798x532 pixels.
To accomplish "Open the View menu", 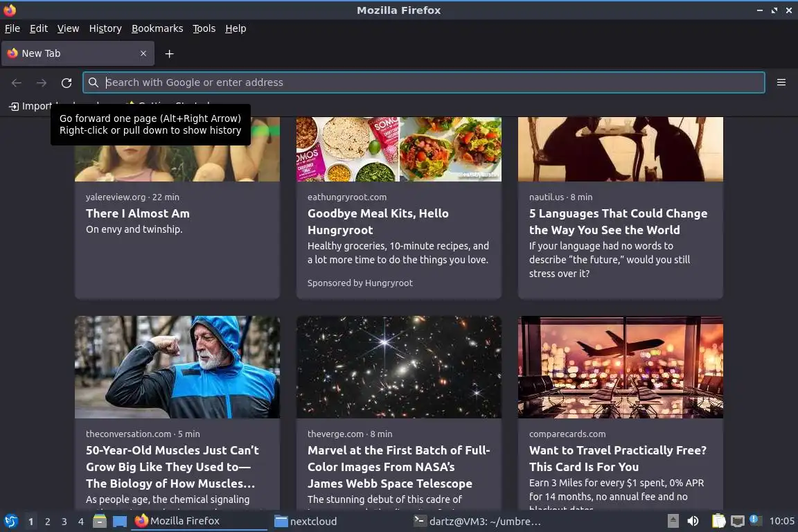I will [68, 28].
